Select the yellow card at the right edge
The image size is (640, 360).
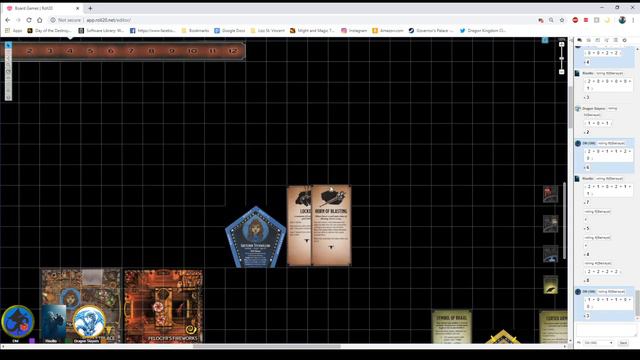(x=553, y=327)
